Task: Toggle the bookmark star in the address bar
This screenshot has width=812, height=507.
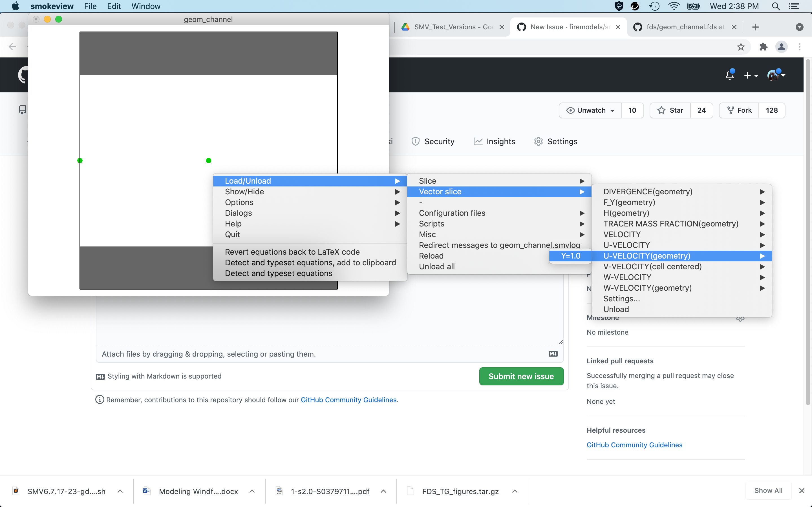Action: coord(741,46)
